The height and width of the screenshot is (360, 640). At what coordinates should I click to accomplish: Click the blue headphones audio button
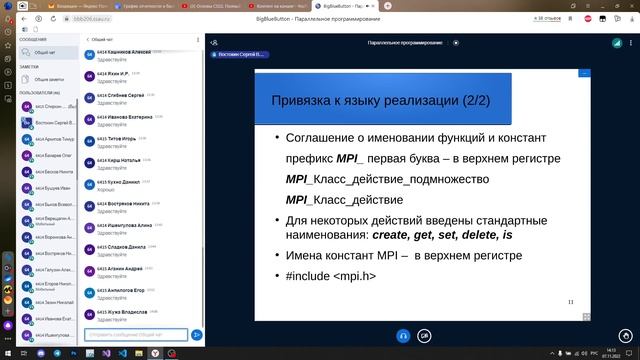tap(403, 336)
